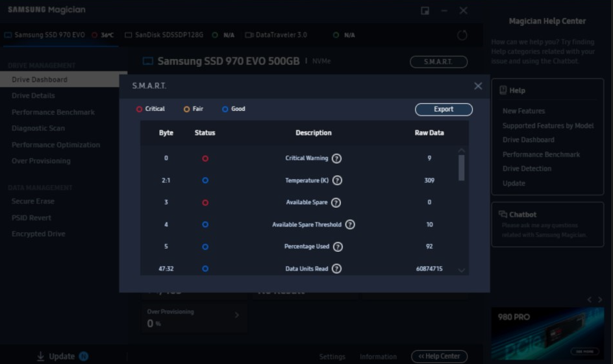This screenshot has height=364, width=613.
Task: Open Information at the bottom
Action: [378, 357]
